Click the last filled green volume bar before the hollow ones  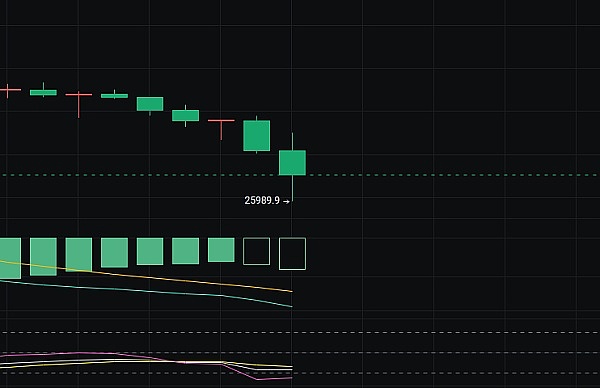221,250
